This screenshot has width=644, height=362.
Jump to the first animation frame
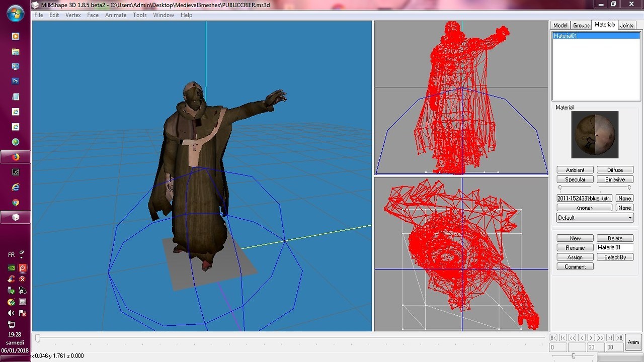553,338
